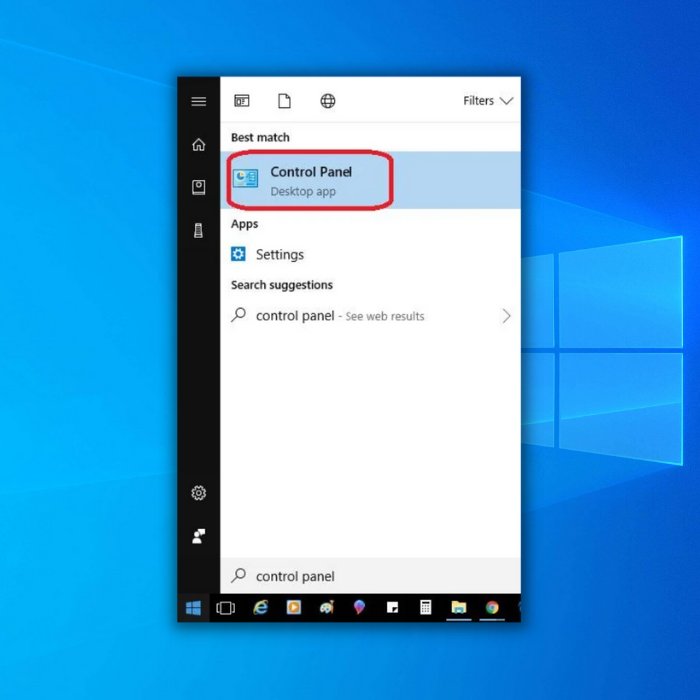The height and width of the screenshot is (700, 700).
Task: Select control panel web results suggestion
Action: pyautogui.click(x=370, y=316)
